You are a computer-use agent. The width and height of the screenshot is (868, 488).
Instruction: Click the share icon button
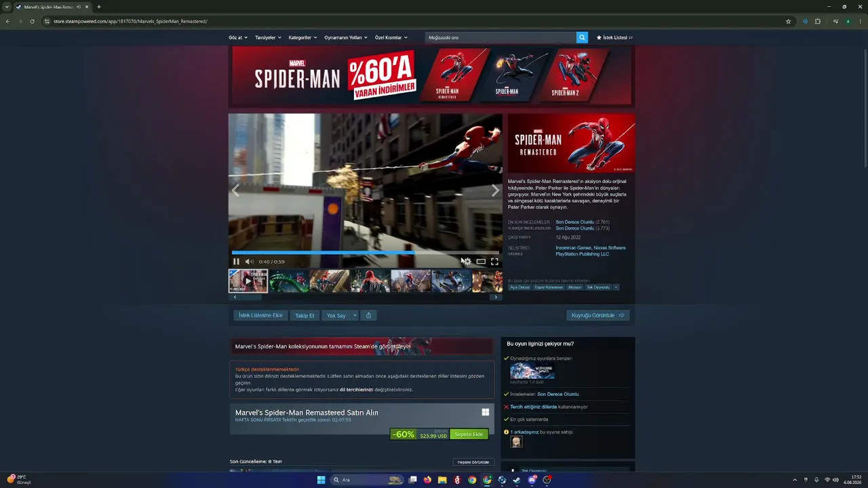coord(368,315)
